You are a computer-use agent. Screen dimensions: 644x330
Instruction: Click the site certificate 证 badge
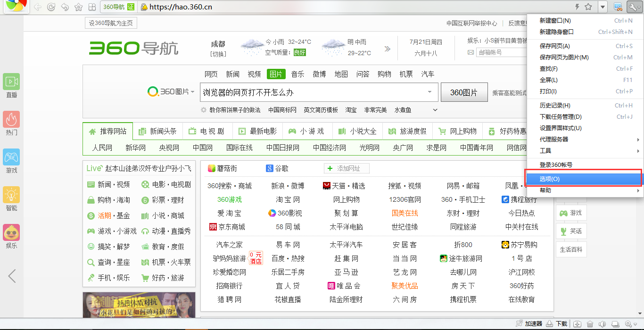click(x=131, y=7)
